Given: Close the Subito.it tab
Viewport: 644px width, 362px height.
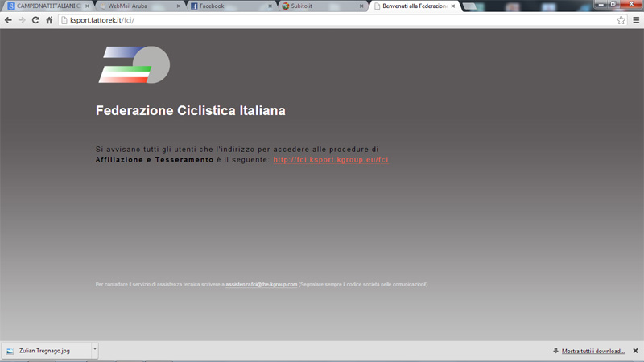Looking at the screenshot, I should pyautogui.click(x=361, y=6).
